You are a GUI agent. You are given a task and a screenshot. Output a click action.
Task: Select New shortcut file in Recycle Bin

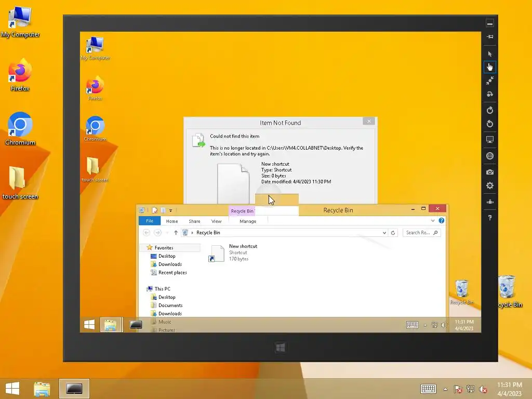point(233,253)
